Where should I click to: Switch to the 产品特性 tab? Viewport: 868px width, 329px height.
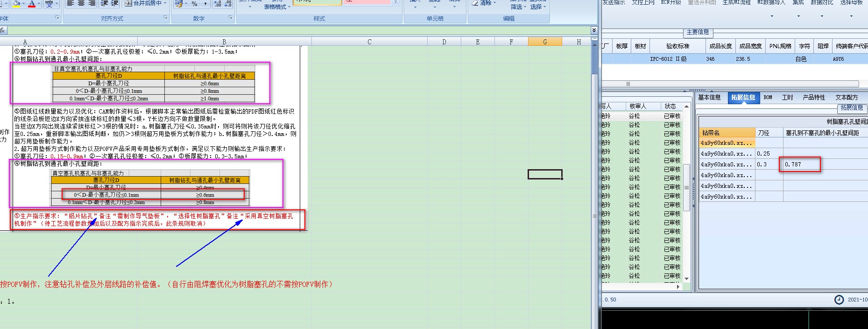814,98
